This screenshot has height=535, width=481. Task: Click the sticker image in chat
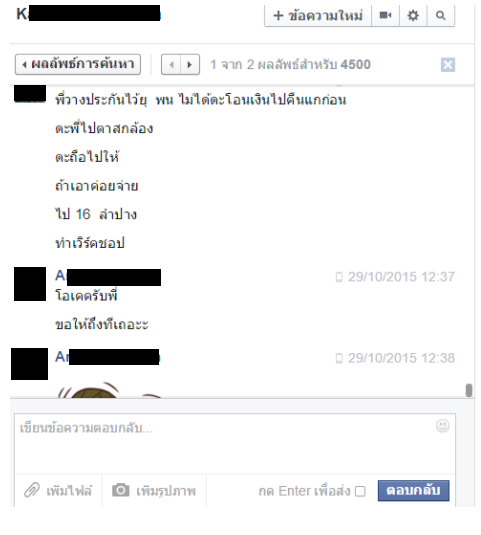(x=109, y=390)
